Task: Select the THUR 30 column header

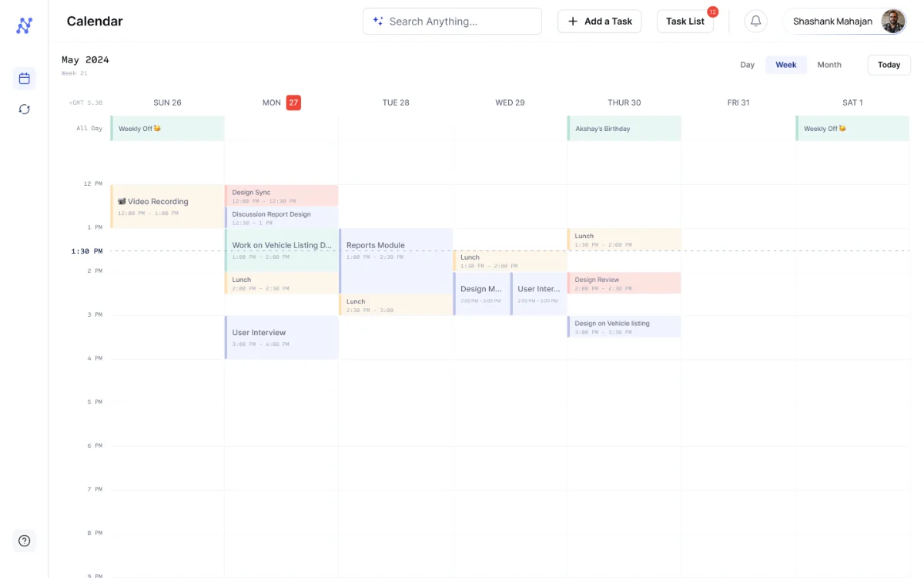Action: click(x=624, y=102)
